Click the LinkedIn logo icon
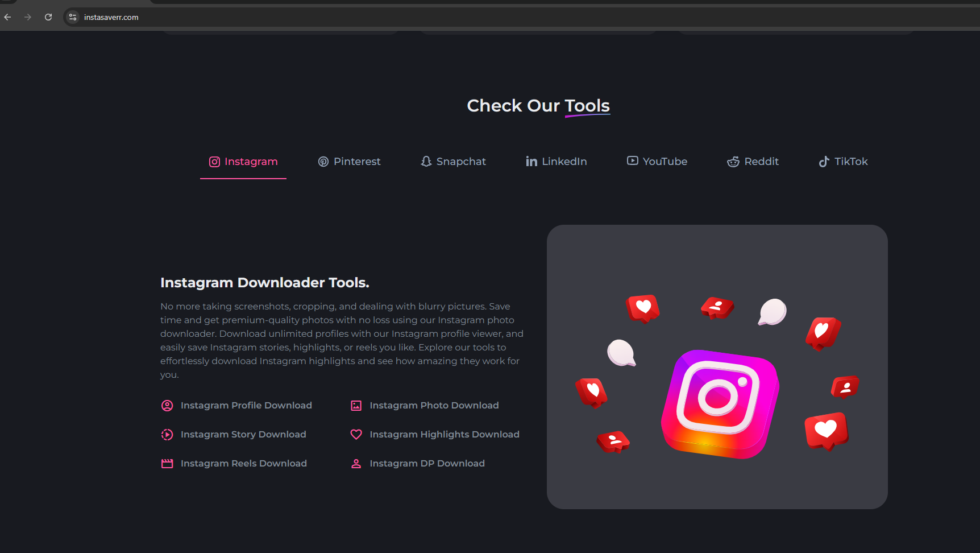980x553 pixels. pos(531,162)
